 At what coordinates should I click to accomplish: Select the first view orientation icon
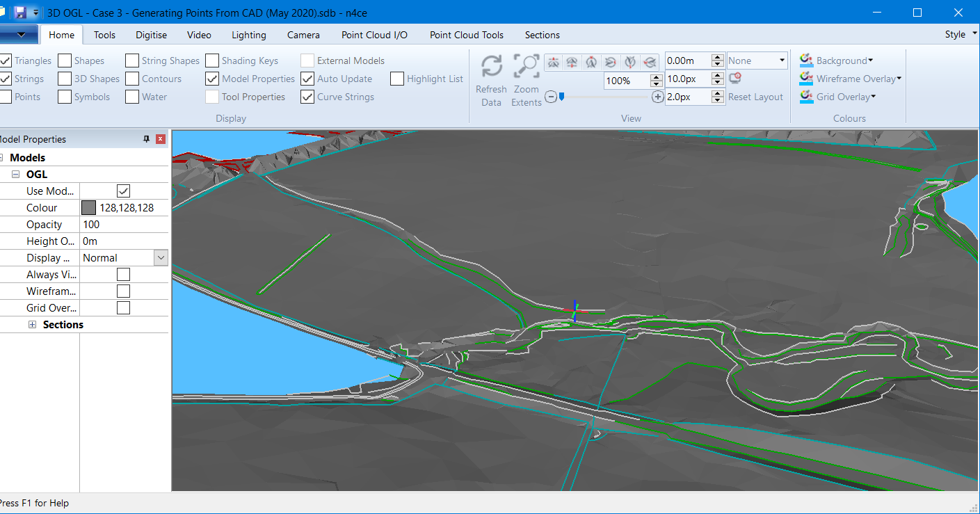click(x=553, y=62)
